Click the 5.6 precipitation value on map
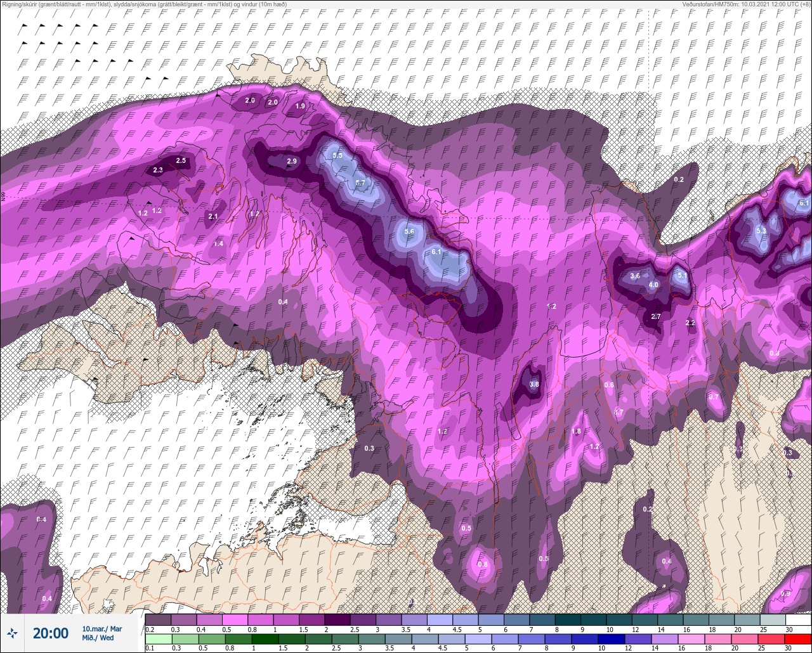812x653 pixels. click(409, 231)
